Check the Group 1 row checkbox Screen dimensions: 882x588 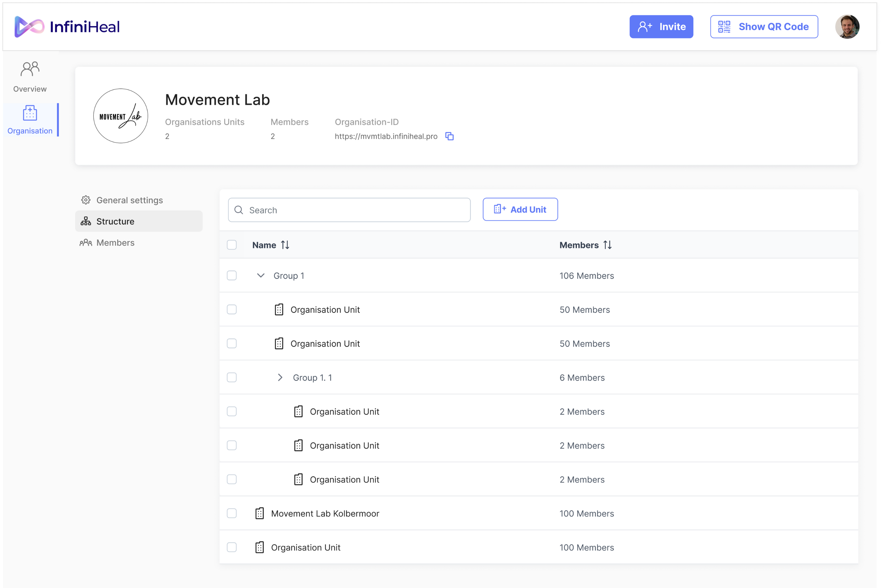pos(232,276)
